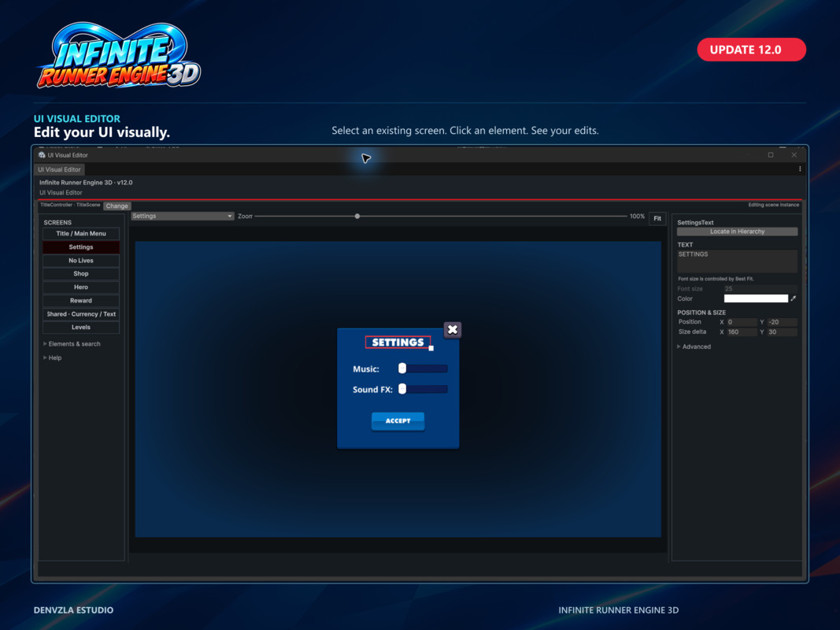Open the No Lives screen
The width and height of the screenshot is (840, 630).
click(81, 261)
